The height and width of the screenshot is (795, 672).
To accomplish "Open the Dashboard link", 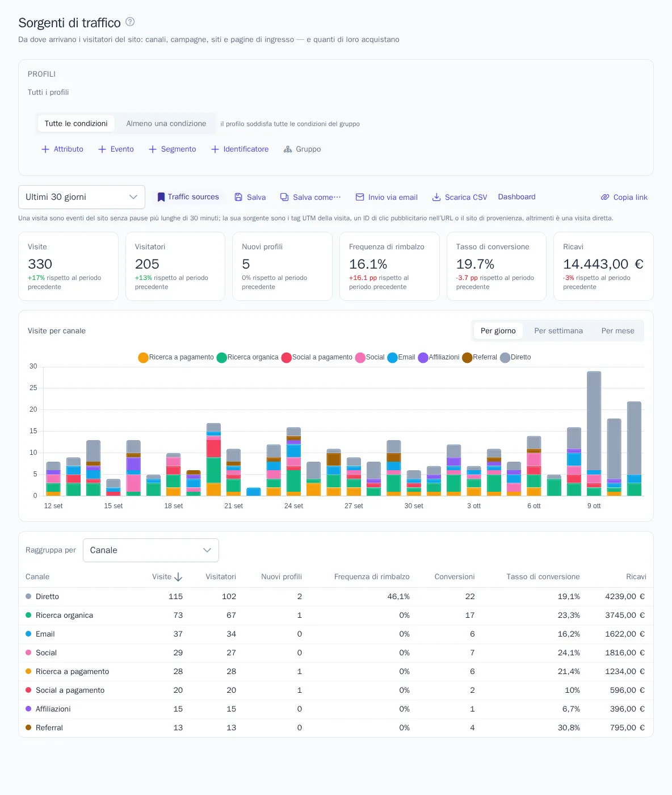I will click(517, 196).
